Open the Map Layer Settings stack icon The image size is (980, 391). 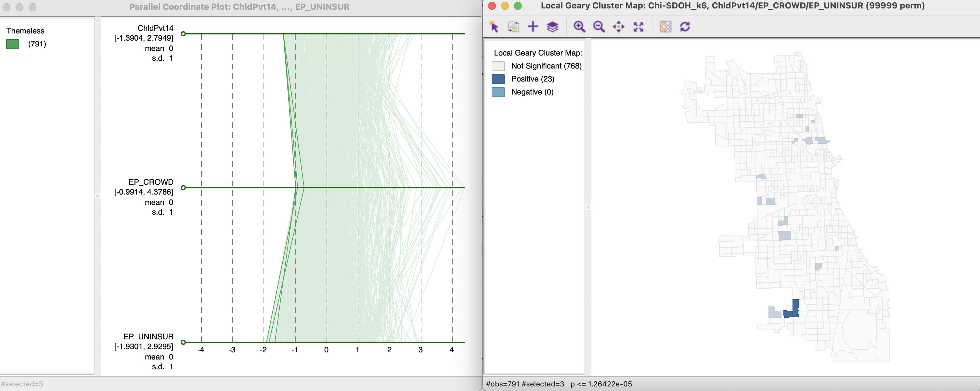point(552,27)
